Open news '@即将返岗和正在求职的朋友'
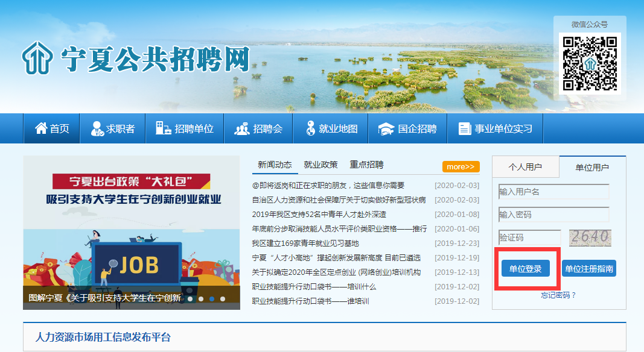Image resolution: width=644 pixels, height=352 pixels. (328, 186)
